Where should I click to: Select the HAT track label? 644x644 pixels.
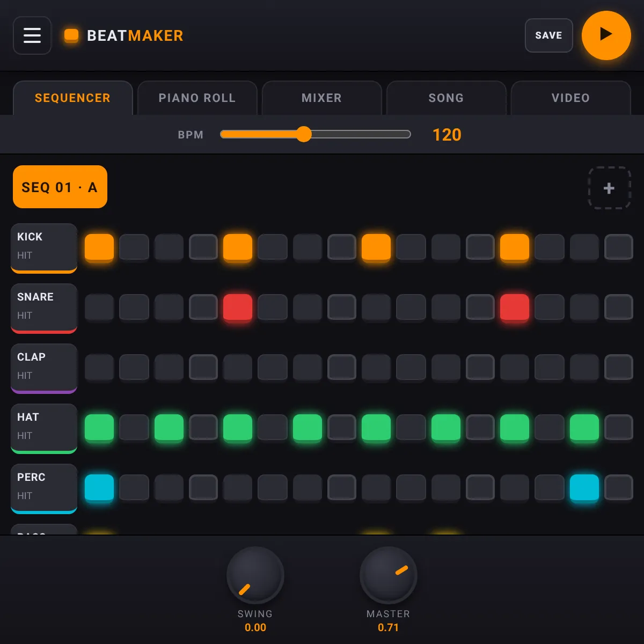pos(44,428)
